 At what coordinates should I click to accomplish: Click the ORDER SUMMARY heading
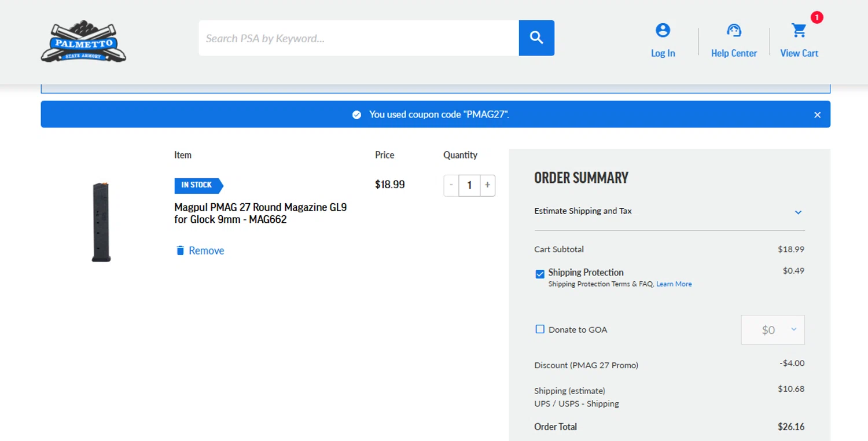(581, 178)
